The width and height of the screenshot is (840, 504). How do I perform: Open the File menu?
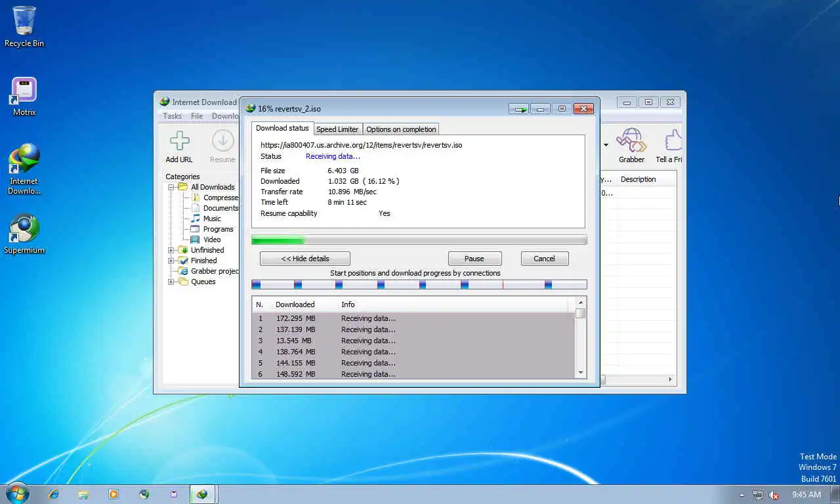click(x=197, y=116)
